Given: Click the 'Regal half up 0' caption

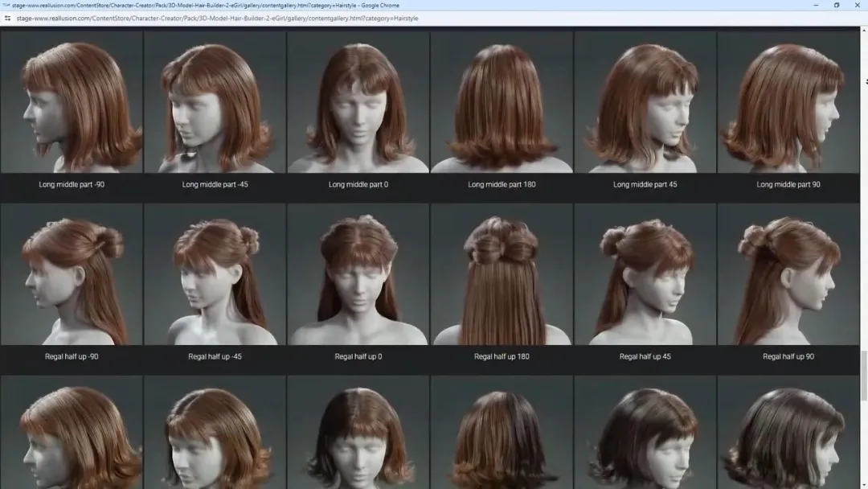Looking at the screenshot, I should tap(358, 356).
